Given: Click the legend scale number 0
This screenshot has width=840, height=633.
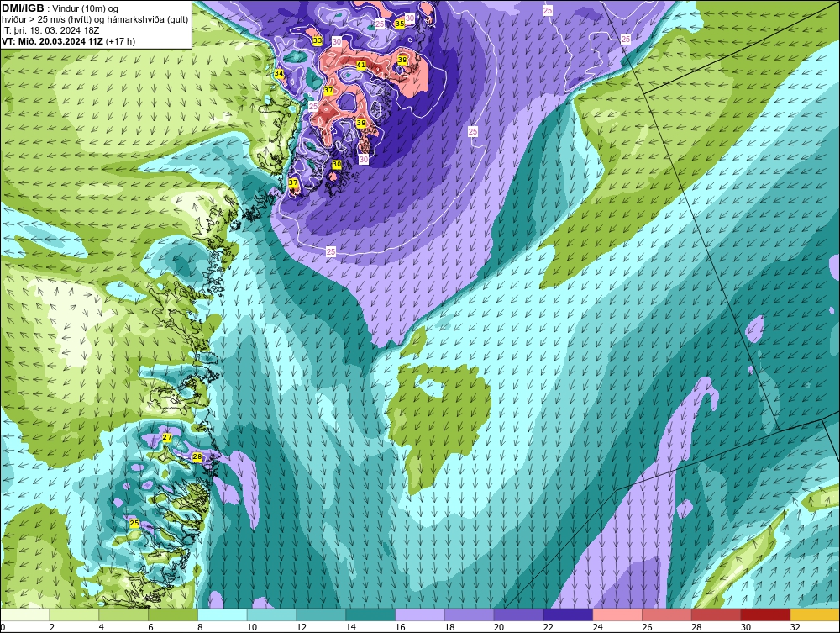Looking at the screenshot, I should 3,627.
